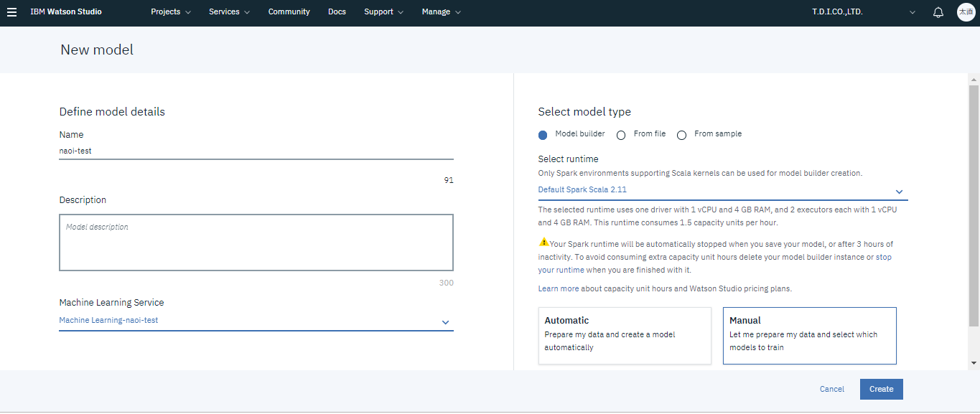The width and height of the screenshot is (980, 414).
Task: Cancel the new model creation
Action: click(831, 390)
